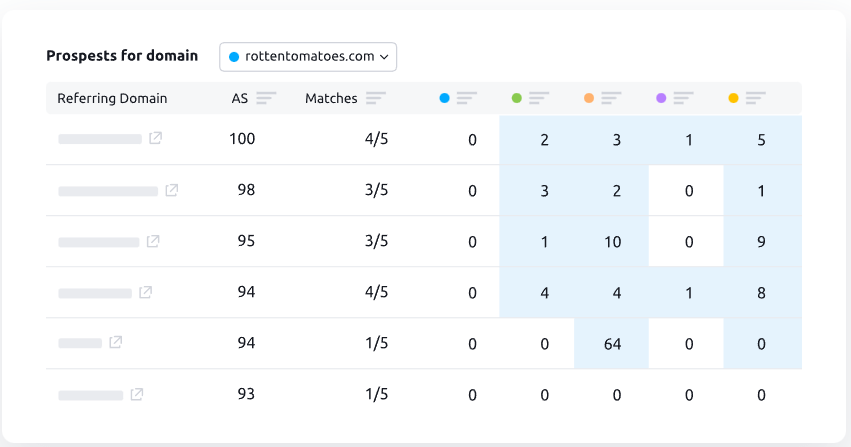This screenshot has width=851, height=447.
Task: Sort by the purple dot domain column
Action: click(683, 98)
